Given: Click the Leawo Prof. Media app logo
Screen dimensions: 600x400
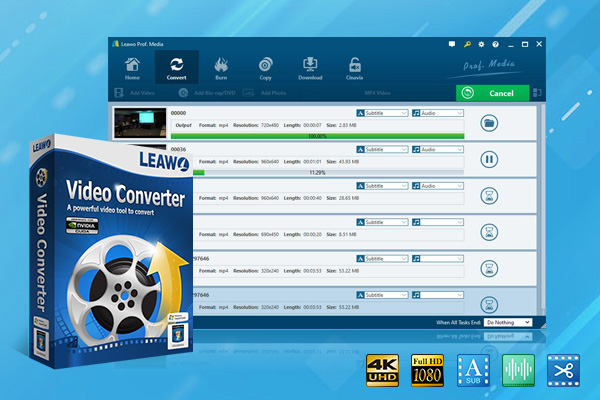Looking at the screenshot, I should tap(116, 44).
